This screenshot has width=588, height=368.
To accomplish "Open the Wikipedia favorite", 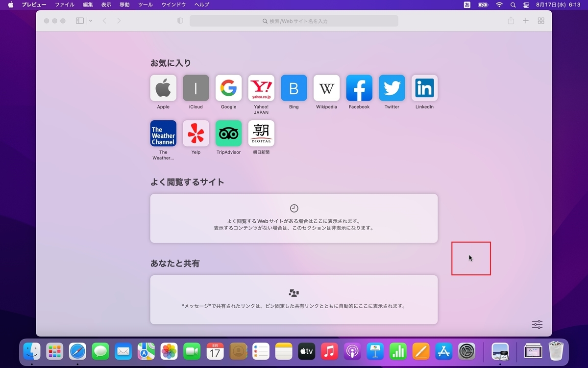I will pyautogui.click(x=326, y=88).
